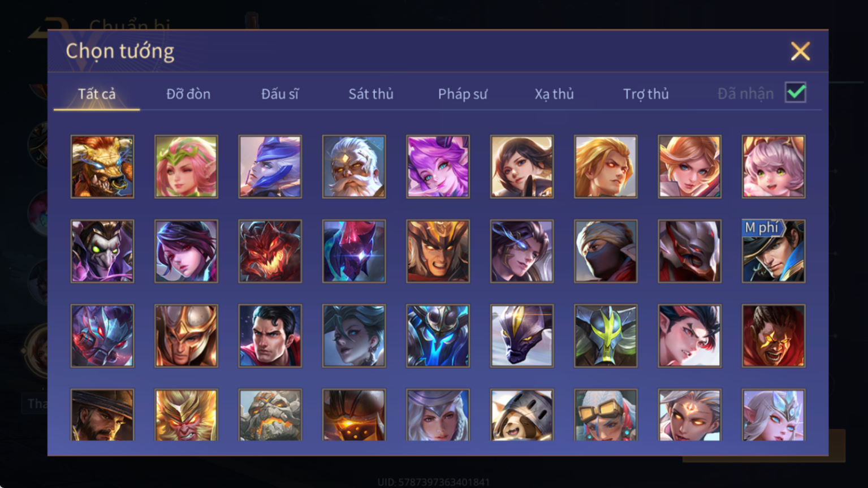Pick the masked ninja hero with headband
This screenshot has height=488, width=868.
[606, 251]
